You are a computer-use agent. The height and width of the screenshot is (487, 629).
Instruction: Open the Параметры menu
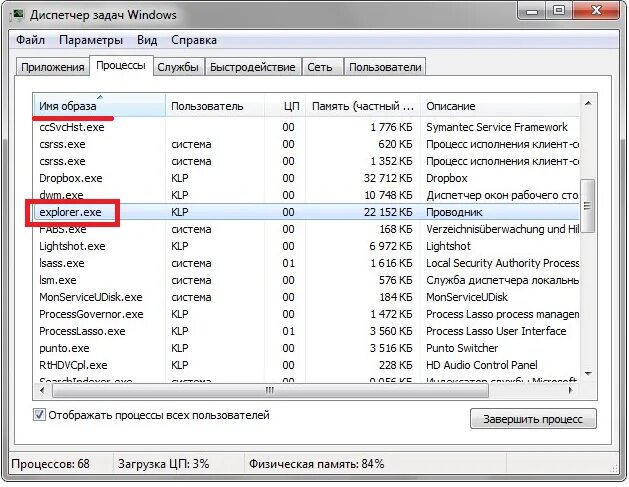click(x=91, y=40)
